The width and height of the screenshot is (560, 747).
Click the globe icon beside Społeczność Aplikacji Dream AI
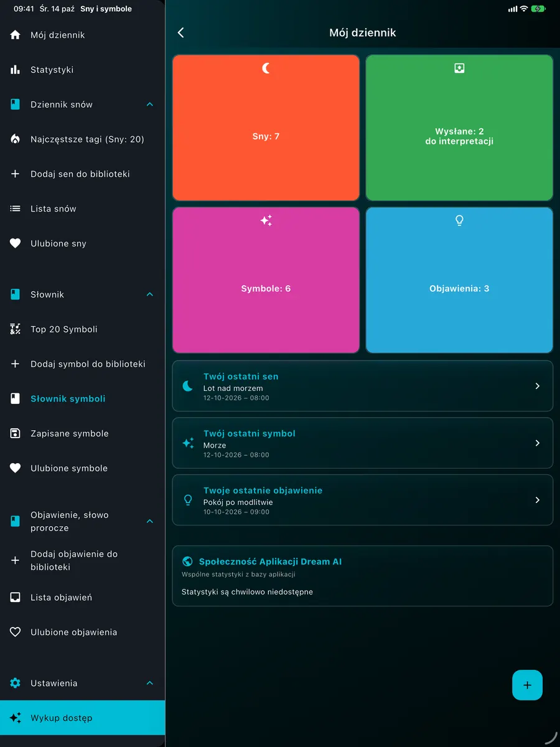pyautogui.click(x=187, y=561)
